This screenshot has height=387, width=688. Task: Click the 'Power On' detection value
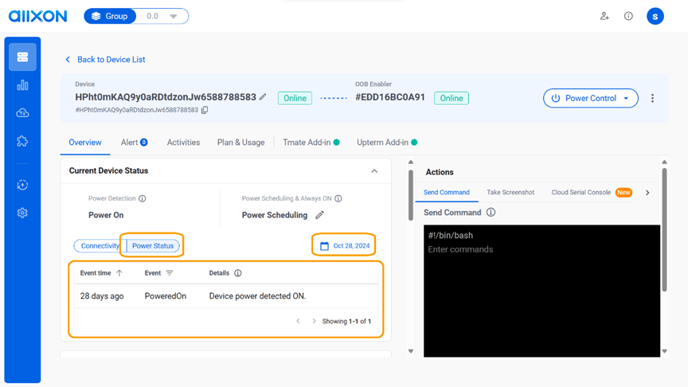click(106, 215)
